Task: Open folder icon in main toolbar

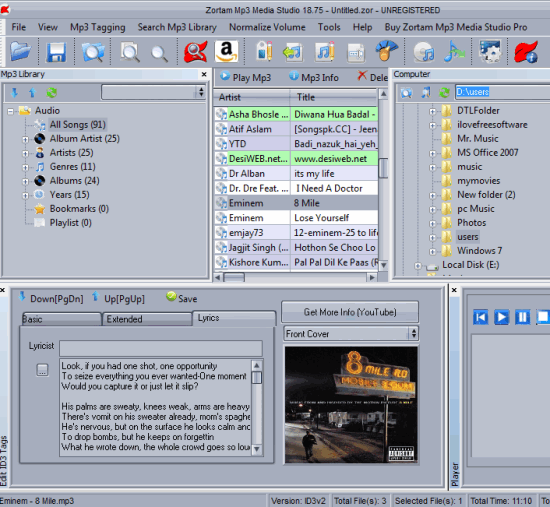Action: tap(21, 51)
